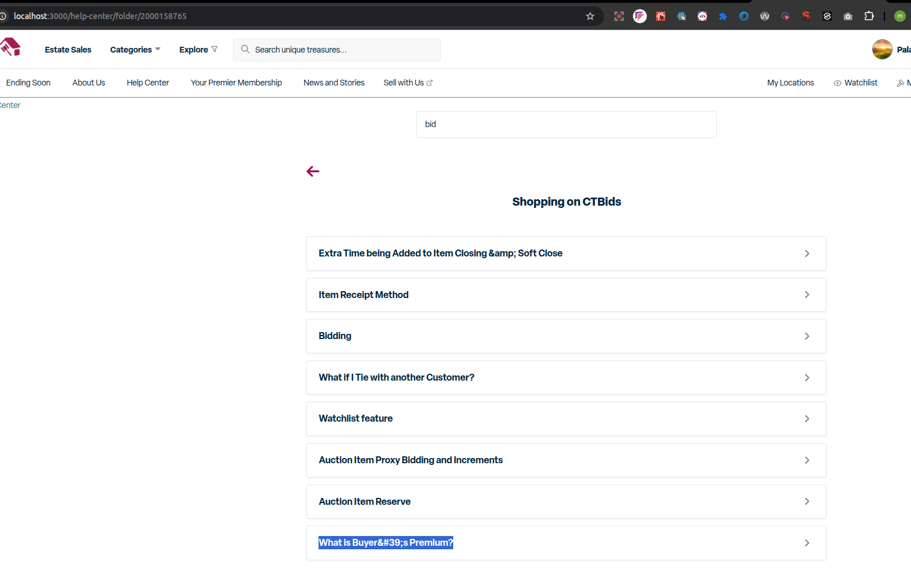Follow the Sell with Us external link
Image resolution: width=911 pixels, height=588 pixels.
point(408,83)
